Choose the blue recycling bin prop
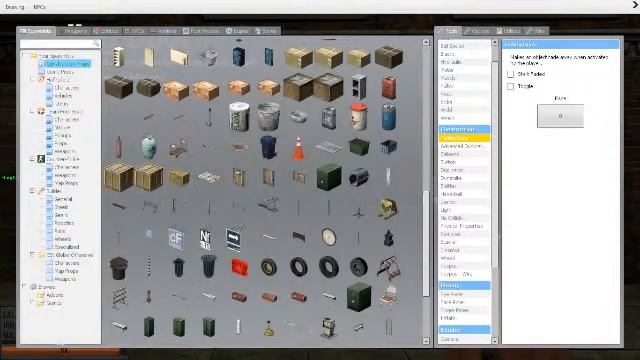640x360 pixels. [x=269, y=147]
